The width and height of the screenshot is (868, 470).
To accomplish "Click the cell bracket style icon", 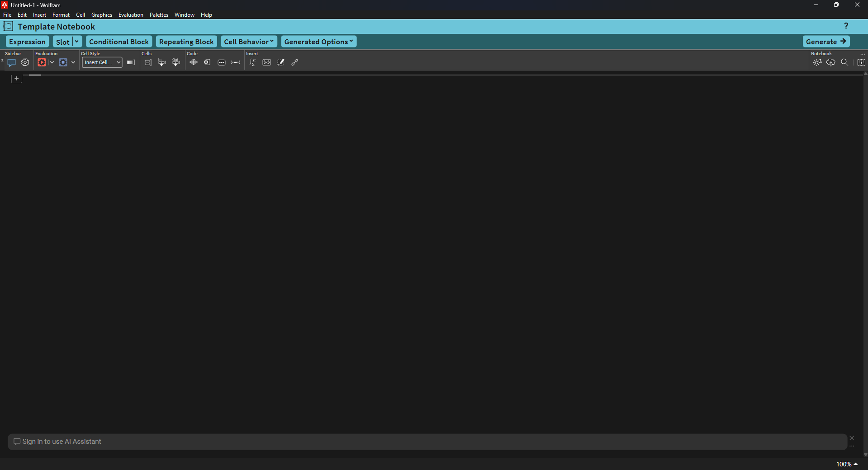I will click(x=131, y=62).
